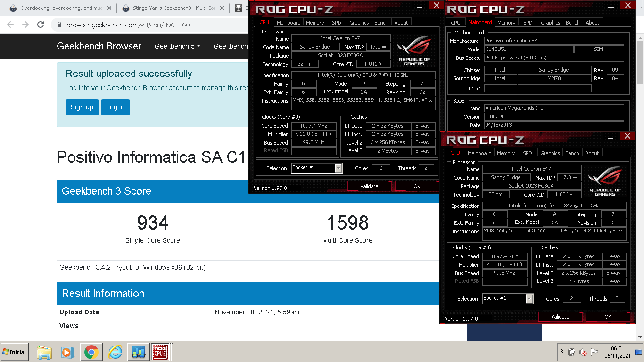
Task: Click the American Megatrends Inc. BIOS brand field
Action: [553, 108]
